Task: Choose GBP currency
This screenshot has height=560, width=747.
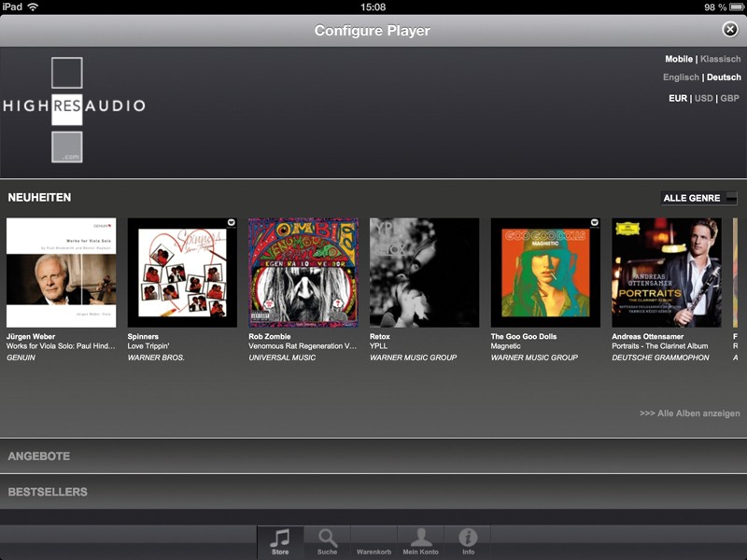Action: coord(730,98)
